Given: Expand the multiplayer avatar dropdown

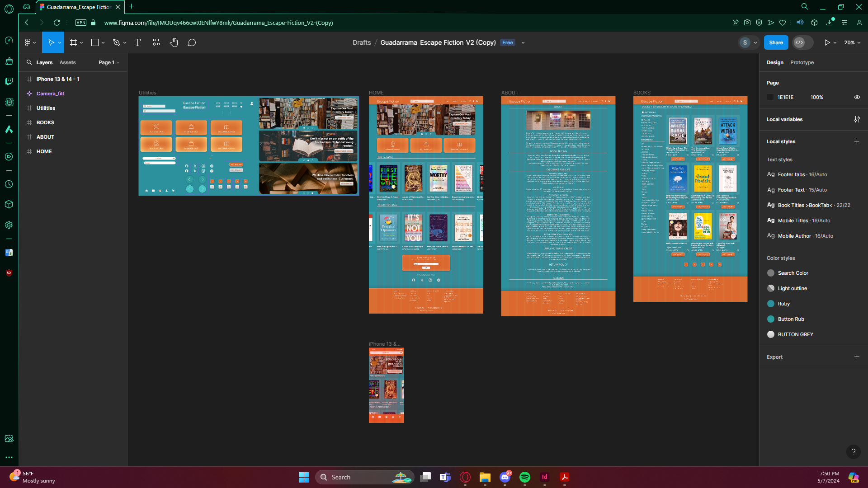Looking at the screenshot, I should click(x=755, y=43).
